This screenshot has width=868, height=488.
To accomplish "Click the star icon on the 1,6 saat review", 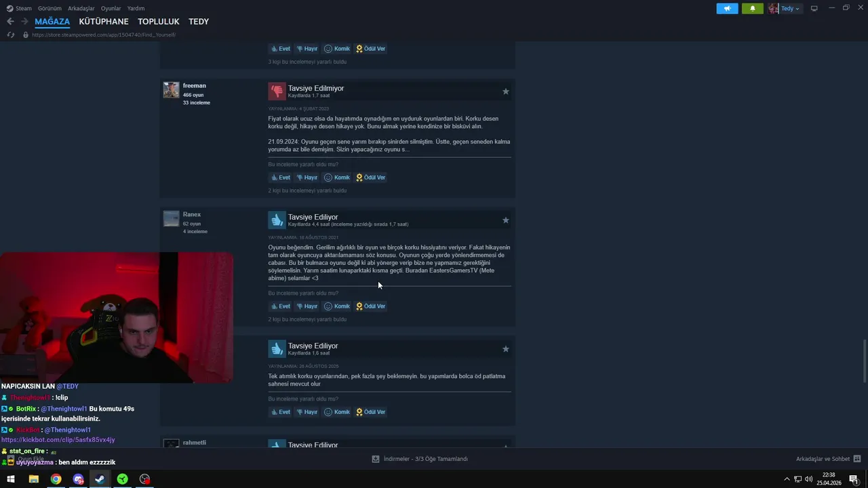I will (x=505, y=349).
